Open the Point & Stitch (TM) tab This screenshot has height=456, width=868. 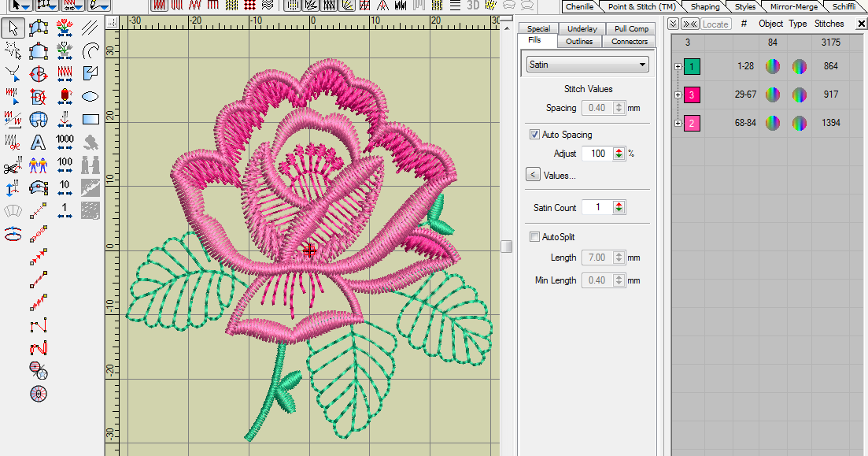click(x=641, y=6)
